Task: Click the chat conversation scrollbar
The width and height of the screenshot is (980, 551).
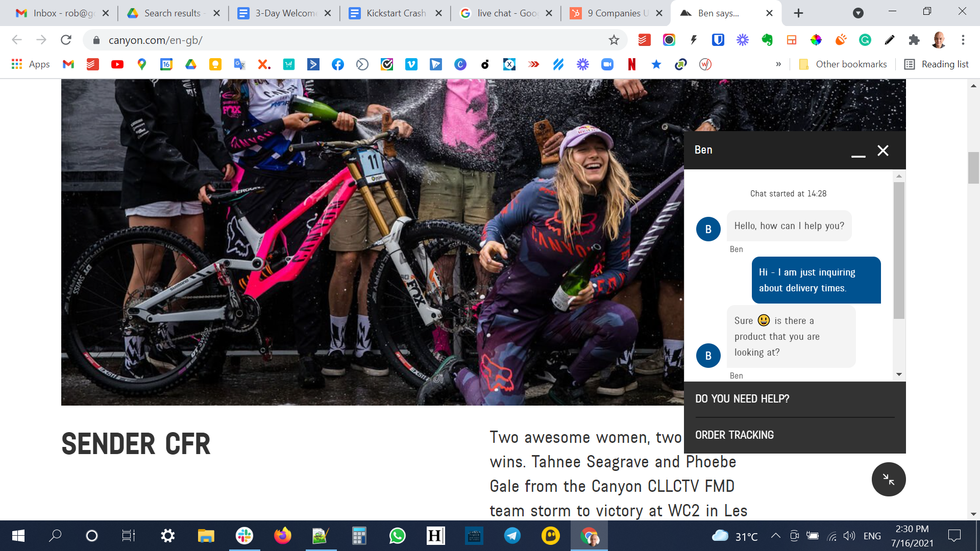Action: point(898,250)
